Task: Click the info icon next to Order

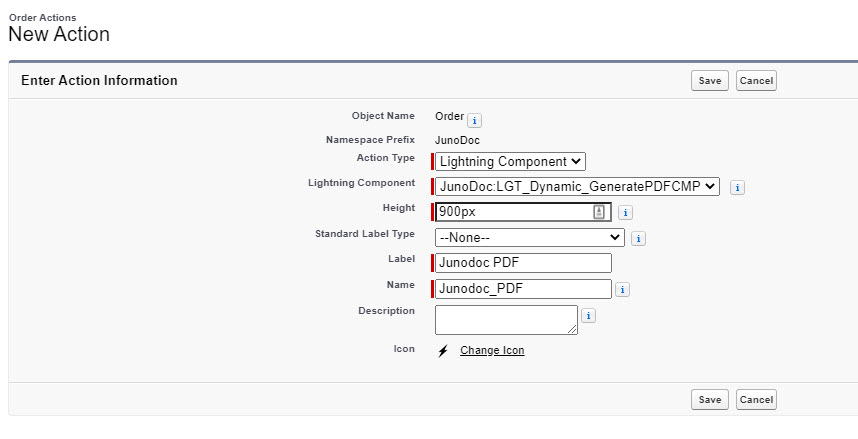Action: (474, 120)
